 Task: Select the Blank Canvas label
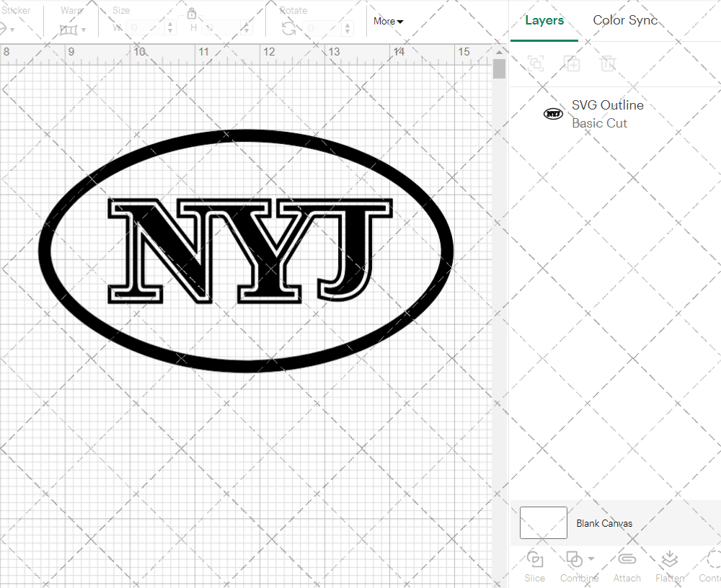click(x=604, y=523)
